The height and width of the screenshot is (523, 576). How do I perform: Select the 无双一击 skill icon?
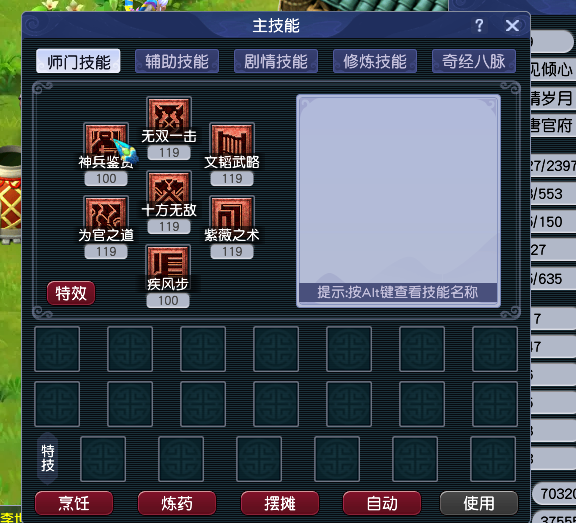(169, 118)
